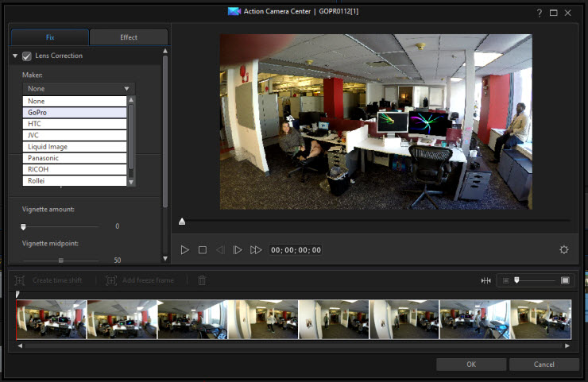Open the Maker dropdown

79,89
